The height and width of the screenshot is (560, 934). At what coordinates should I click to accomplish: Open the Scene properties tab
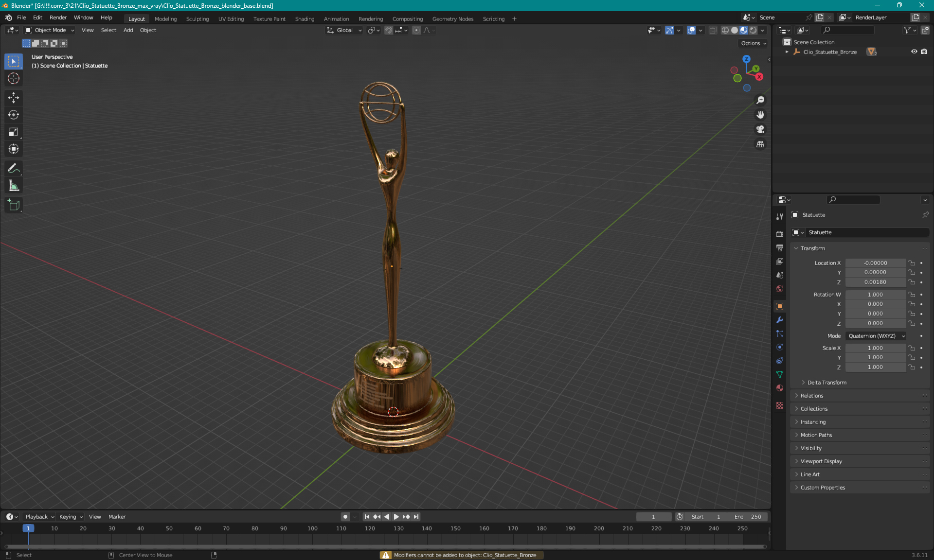pyautogui.click(x=780, y=275)
